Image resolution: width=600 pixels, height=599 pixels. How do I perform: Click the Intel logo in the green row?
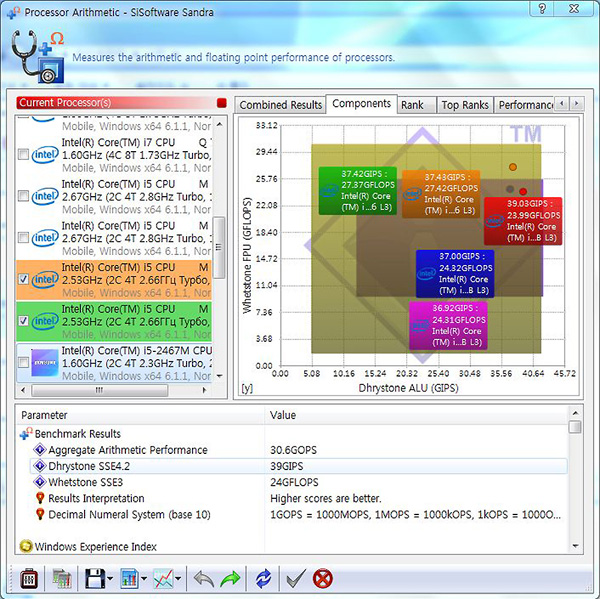pos(45,321)
